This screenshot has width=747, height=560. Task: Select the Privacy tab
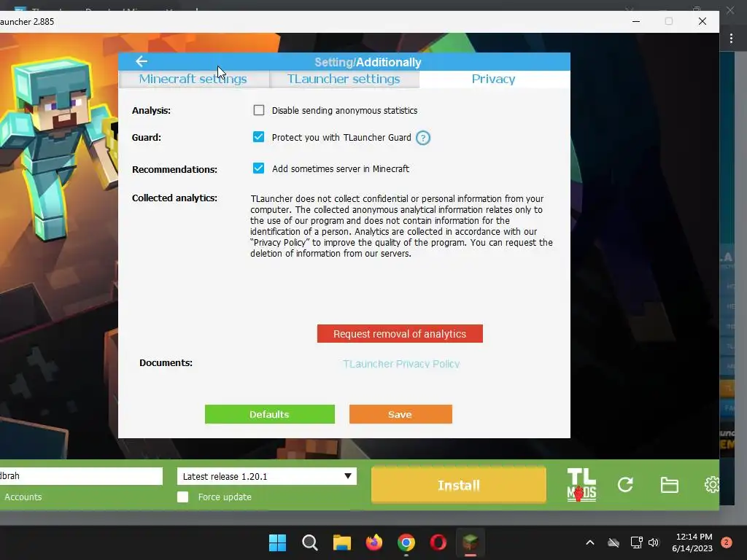click(x=494, y=79)
